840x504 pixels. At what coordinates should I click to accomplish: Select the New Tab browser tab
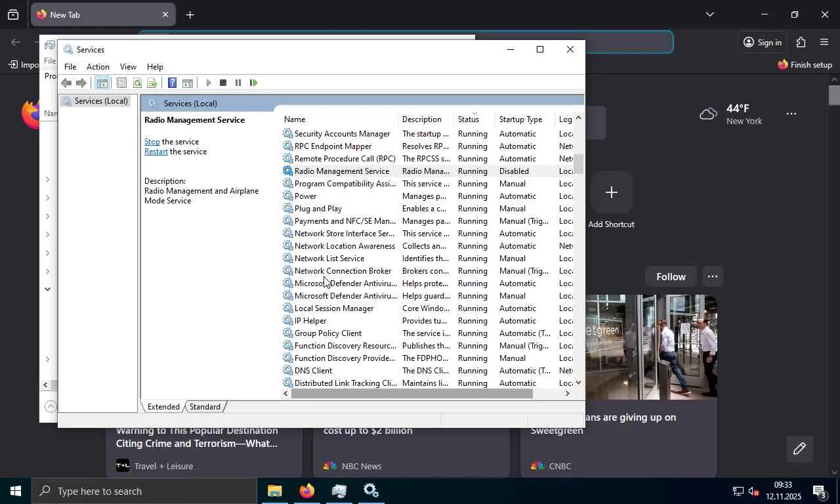coord(103,14)
